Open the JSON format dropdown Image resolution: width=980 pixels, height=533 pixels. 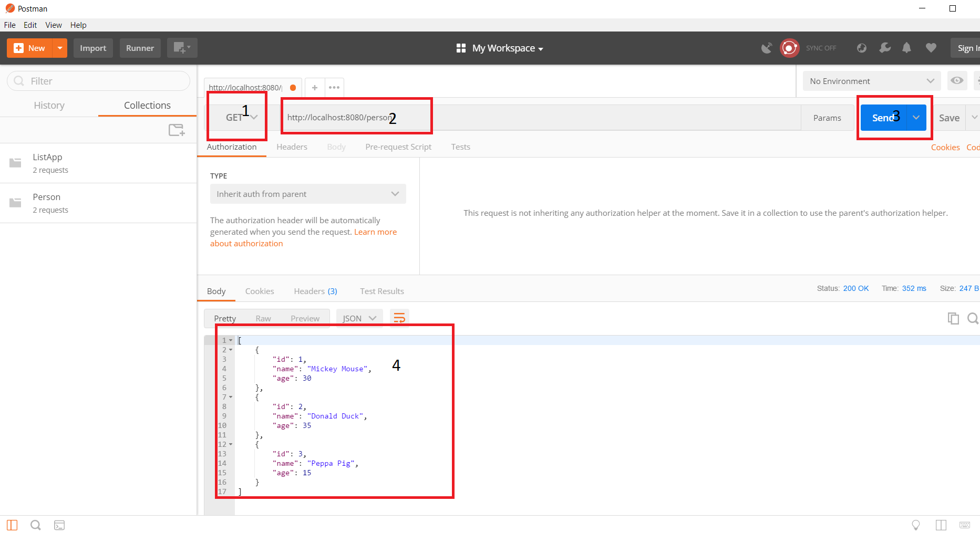(x=359, y=318)
